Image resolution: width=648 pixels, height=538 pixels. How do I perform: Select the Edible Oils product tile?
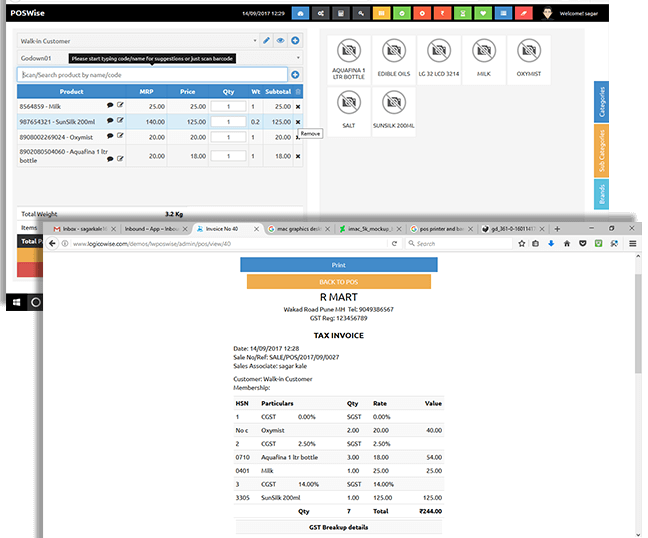tap(394, 60)
